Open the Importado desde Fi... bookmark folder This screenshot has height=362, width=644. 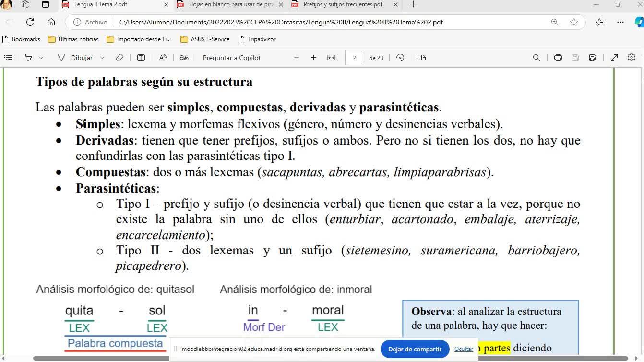[139, 39]
